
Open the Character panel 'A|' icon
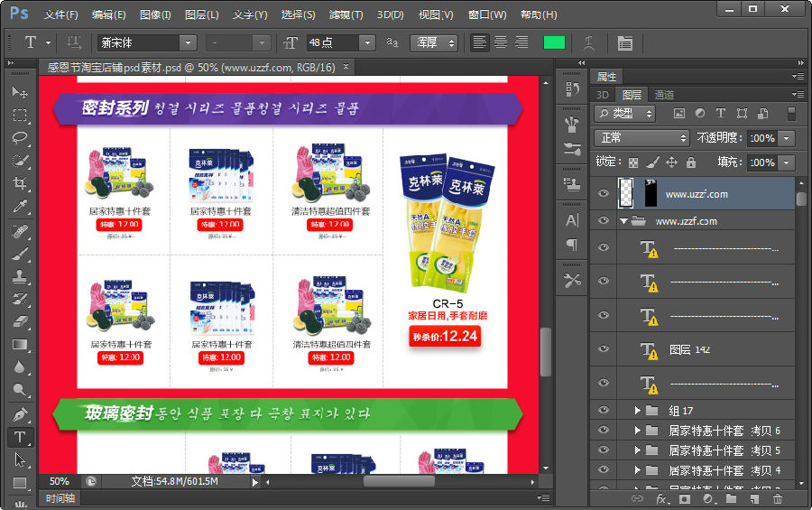click(x=572, y=221)
